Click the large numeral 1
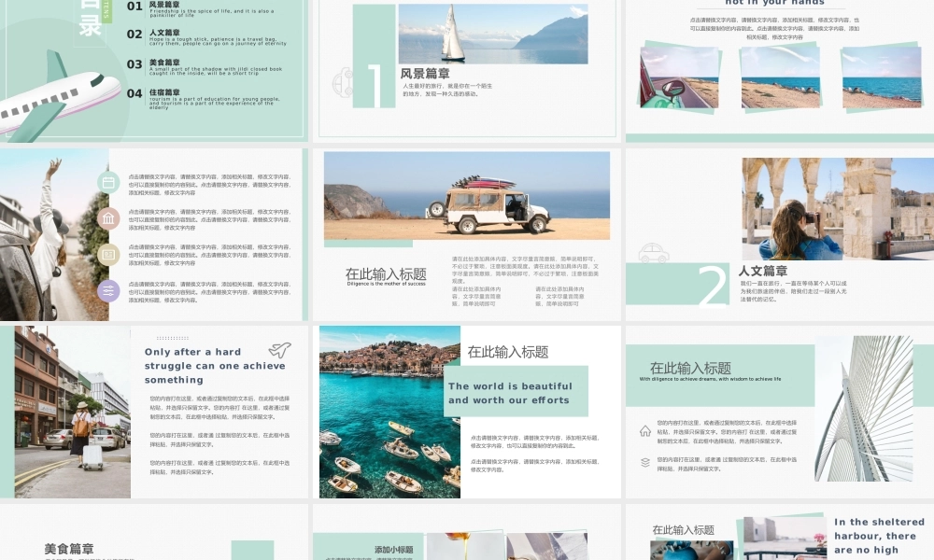Viewport: 934px width, 560px height. 375,86
